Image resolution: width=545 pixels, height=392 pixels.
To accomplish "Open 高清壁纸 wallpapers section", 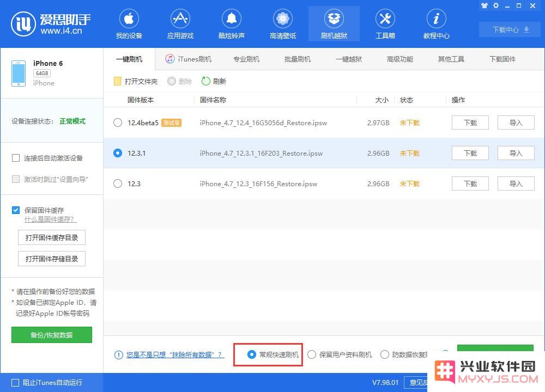I will coord(282,24).
